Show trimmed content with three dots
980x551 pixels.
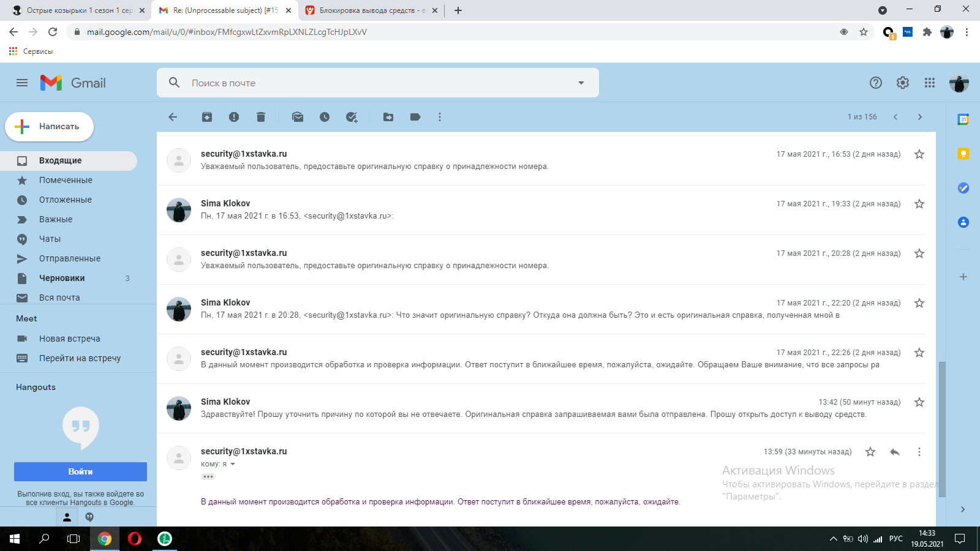[x=208, y=476]
